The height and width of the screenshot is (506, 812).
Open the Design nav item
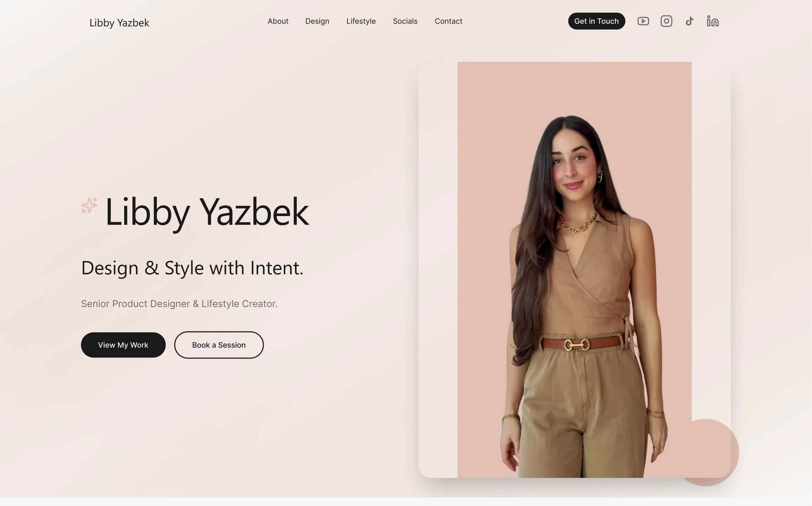(317, 21)
